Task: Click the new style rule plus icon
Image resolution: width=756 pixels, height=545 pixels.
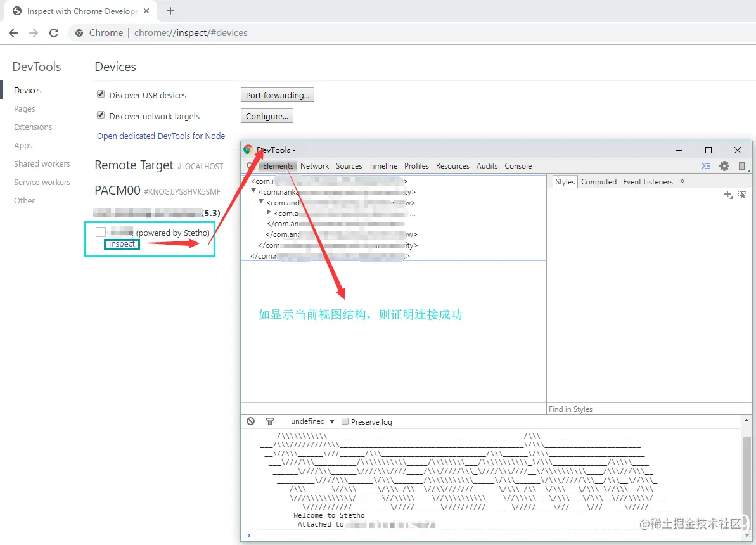Action: coord(727,194)
